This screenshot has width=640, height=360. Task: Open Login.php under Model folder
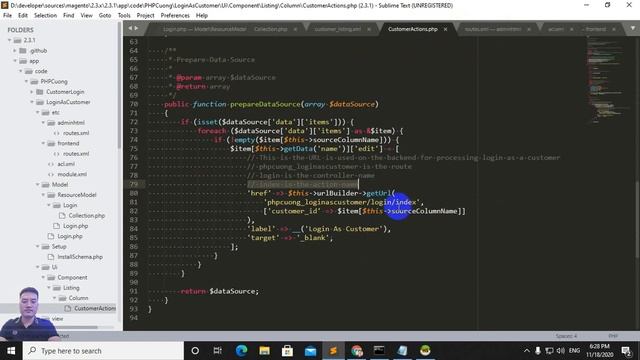tap(70, 236)
